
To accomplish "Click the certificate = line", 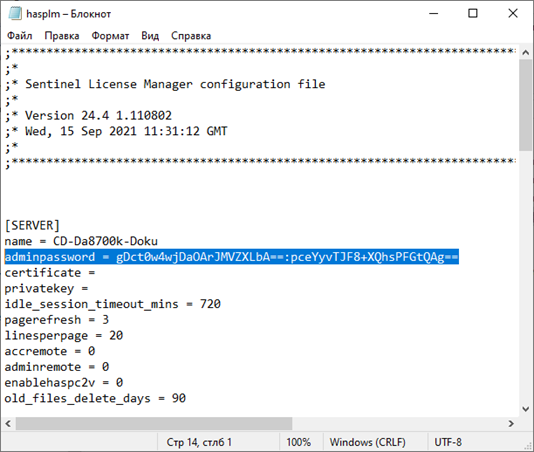I will [50, 272].
